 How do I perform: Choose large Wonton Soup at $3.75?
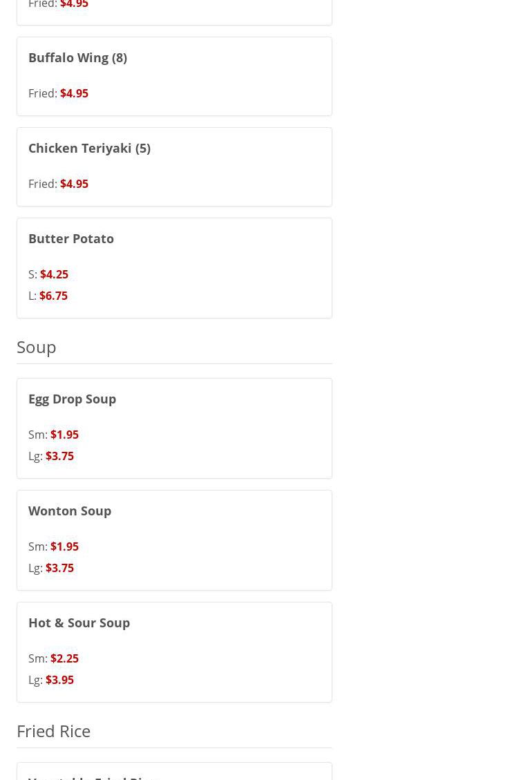click(x=59, y=568)
